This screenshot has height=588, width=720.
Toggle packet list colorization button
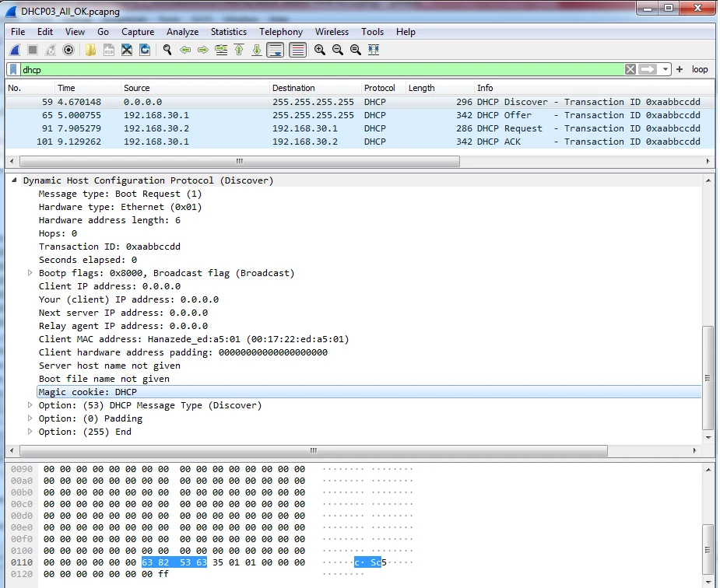tap(297, 50)
